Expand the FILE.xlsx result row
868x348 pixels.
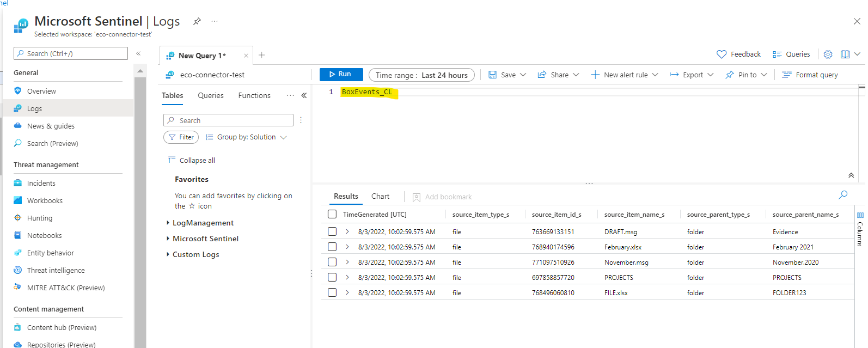347,292
